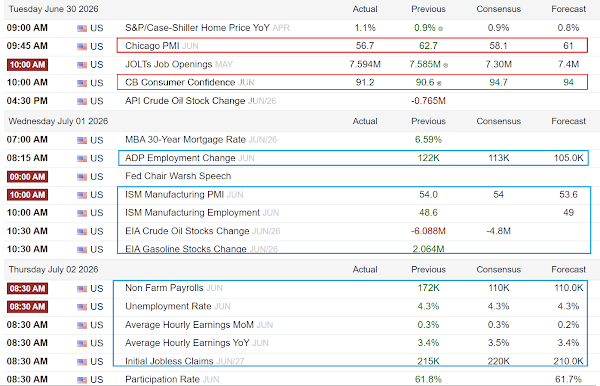The width and height of the screenshot is (600, 386).
Task: Open ISM Manufacturing PMI details
Action: pyautogui.click(x=174, y=195)
